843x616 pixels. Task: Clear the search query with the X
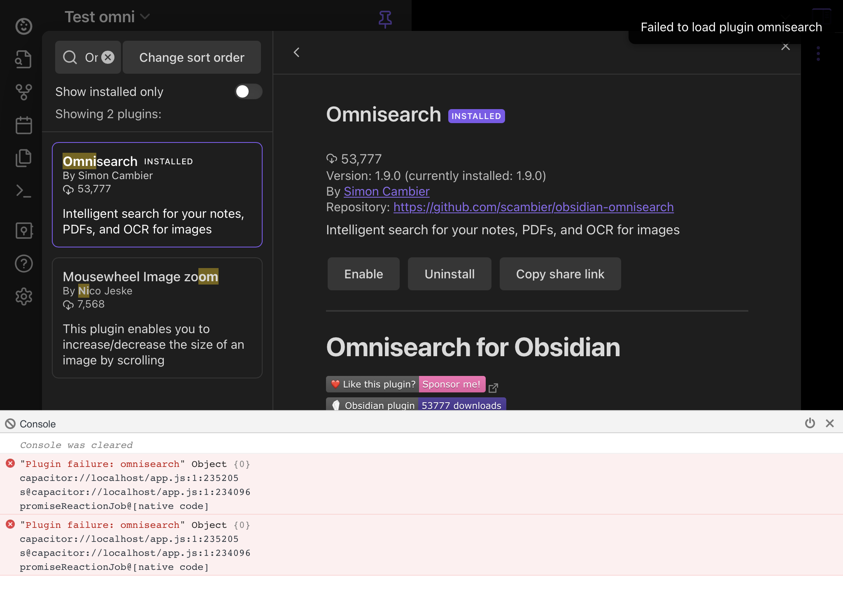(107, 57)
